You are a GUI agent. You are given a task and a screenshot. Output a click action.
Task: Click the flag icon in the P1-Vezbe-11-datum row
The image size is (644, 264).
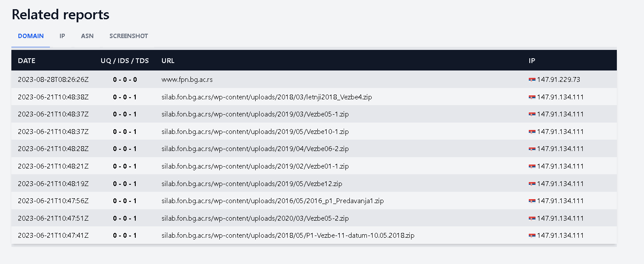pos(532,236)
